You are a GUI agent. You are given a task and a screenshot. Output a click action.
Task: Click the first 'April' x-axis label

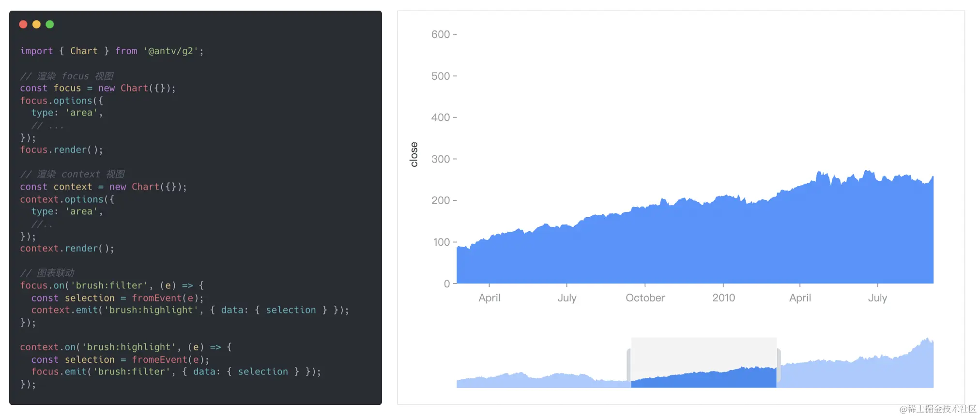click(490, 298)
